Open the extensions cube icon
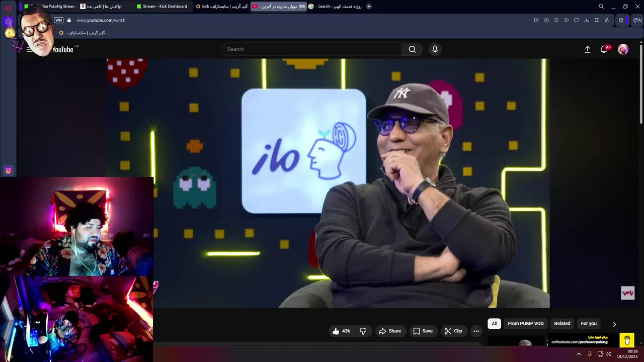The height and width of the screenshot is (362, 644). (x=621, y=20)
